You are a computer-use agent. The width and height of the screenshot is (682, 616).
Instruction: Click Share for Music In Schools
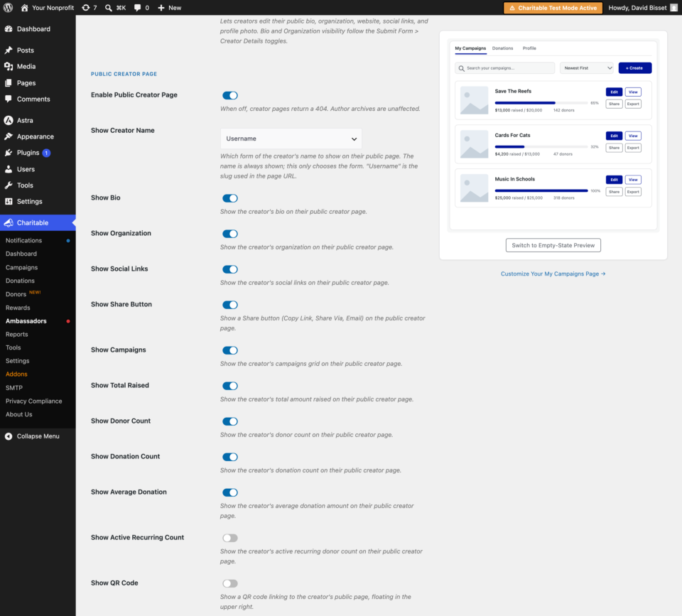(614, 192)
